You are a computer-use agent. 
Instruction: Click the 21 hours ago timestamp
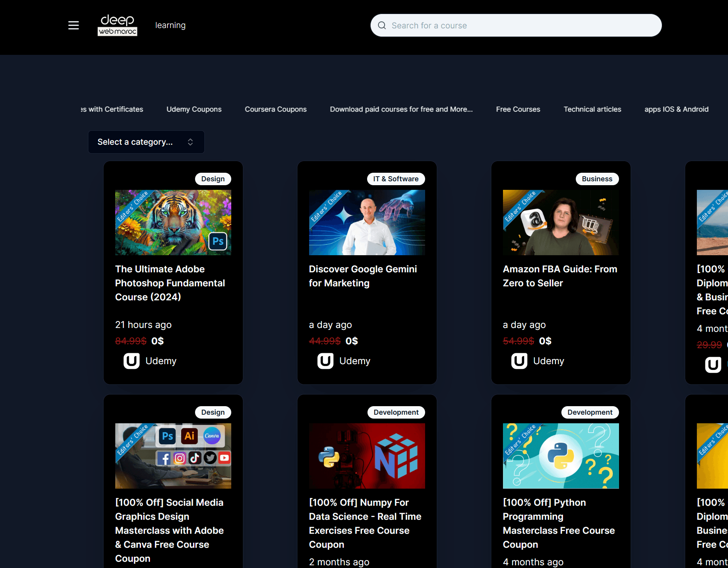click(143, 325)
